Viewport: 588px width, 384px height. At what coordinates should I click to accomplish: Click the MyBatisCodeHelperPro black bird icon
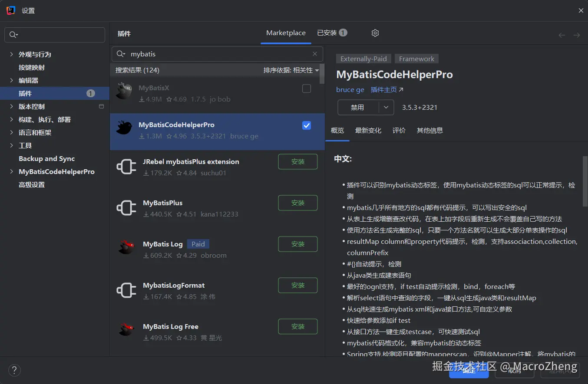(x=124, y=128)
